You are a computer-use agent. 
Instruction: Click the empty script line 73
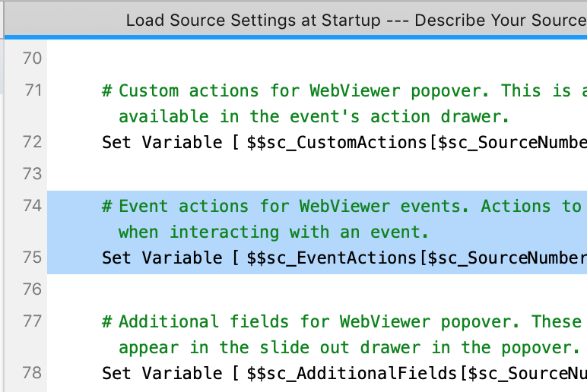coord(317,174)
